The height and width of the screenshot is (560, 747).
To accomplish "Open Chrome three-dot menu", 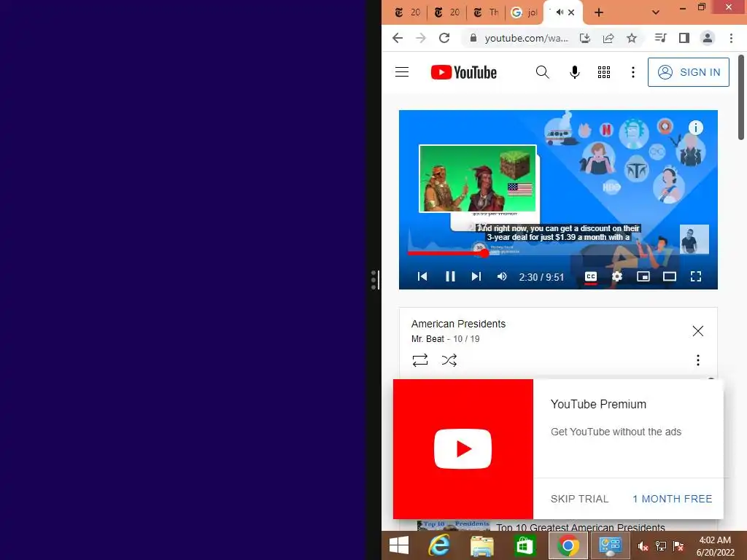I will point(731,38).
